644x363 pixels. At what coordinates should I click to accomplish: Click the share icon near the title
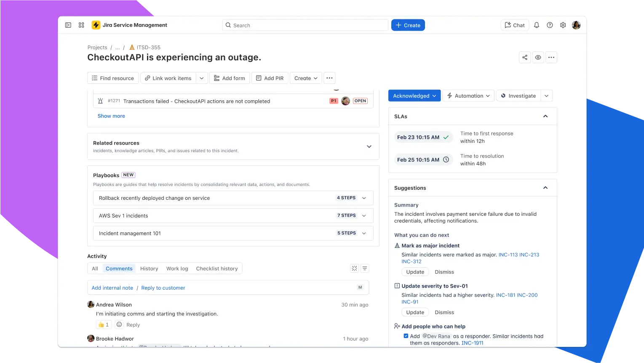tap(525, 57)
